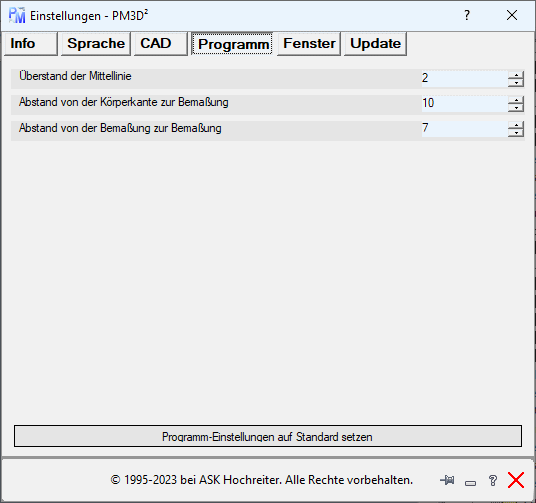The width and height of the screenshot is (536, 503).
Task: Switch to the Info tab
Action: [31, 44]
